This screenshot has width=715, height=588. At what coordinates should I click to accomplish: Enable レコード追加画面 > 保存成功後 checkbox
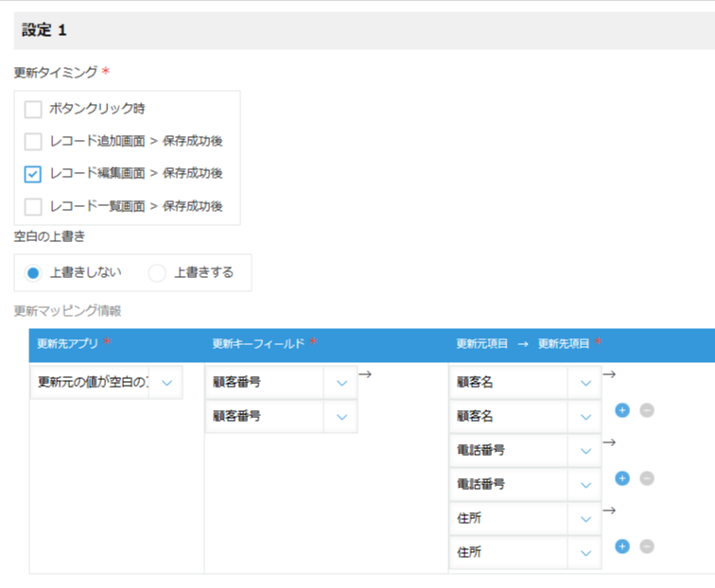[33, 142]
